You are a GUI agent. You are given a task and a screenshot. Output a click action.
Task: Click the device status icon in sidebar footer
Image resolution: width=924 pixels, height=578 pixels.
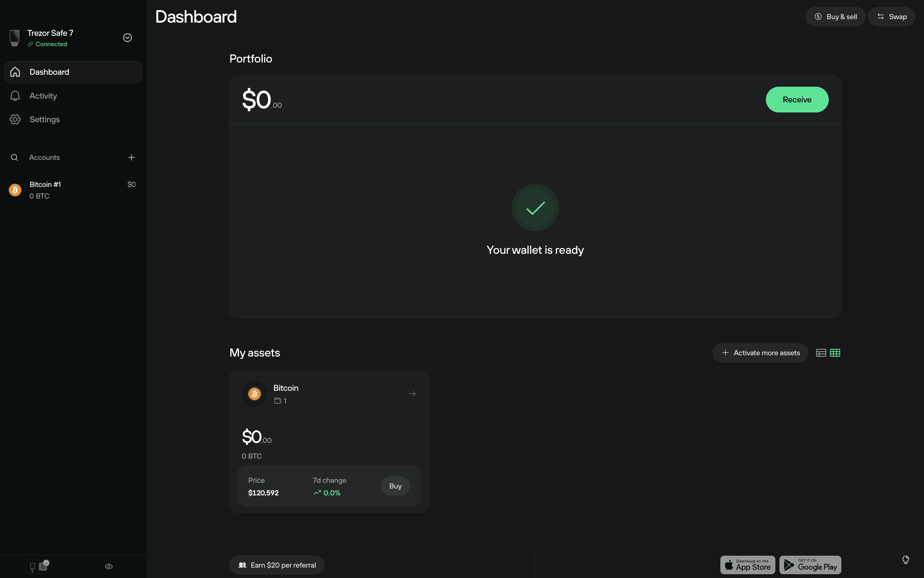coord(38,566)
